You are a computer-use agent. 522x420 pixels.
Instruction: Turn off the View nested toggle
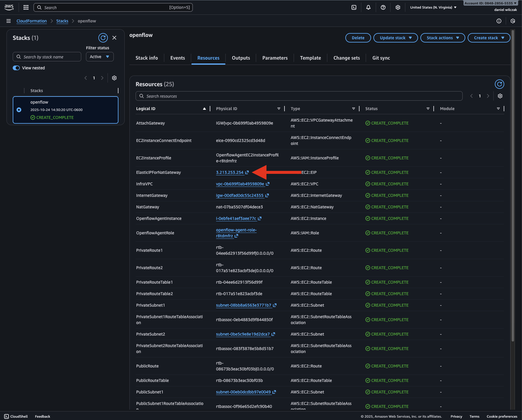(x=16, y=68)
